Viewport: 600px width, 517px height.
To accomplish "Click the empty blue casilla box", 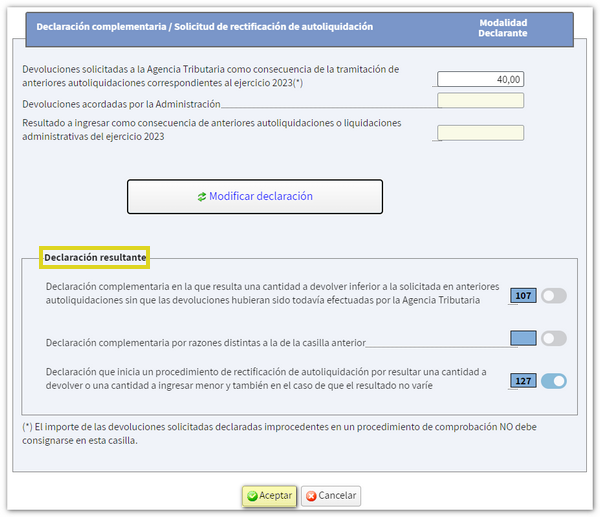I will [523, 339].
